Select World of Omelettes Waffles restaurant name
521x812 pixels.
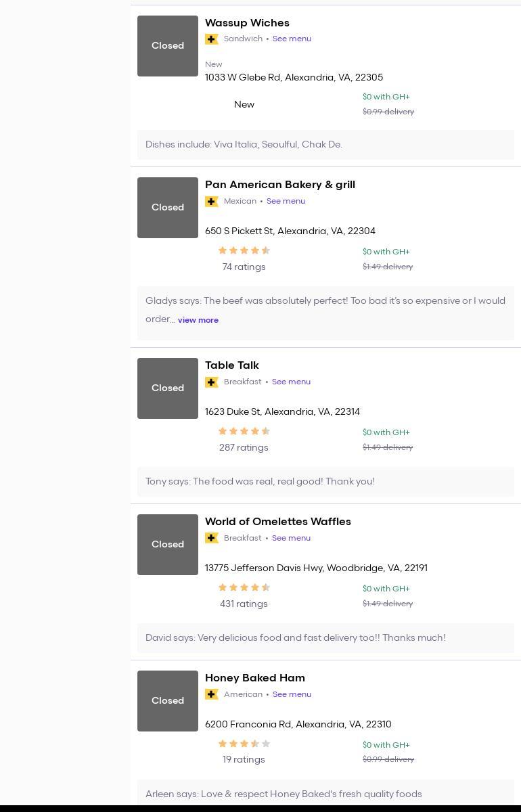coord(277,522)
